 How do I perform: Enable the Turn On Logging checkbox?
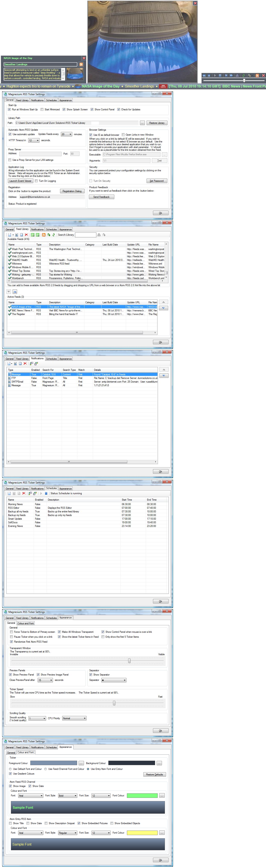tap(36, 181)
